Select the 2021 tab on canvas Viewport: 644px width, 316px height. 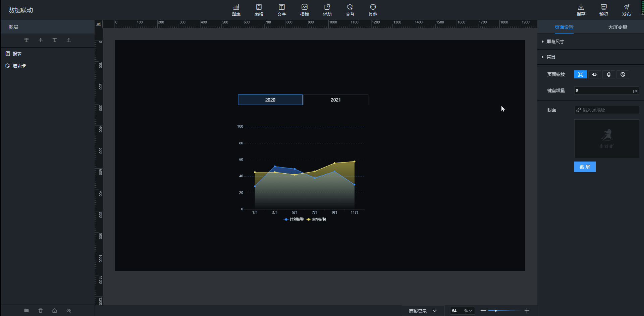[335, 100]
